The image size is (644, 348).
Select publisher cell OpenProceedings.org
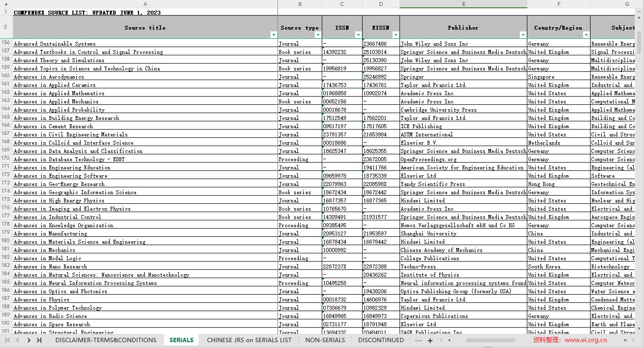click(463, 159)
